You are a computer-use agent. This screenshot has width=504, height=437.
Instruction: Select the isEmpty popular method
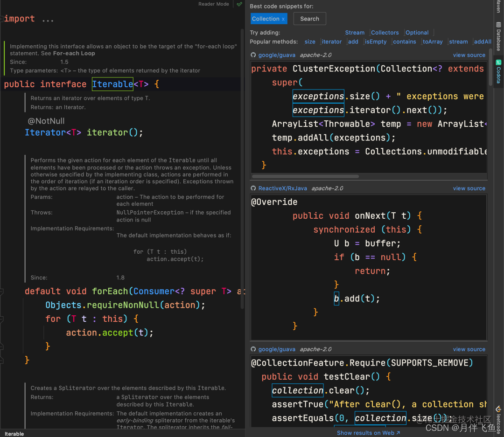click(x=375, y=42)
